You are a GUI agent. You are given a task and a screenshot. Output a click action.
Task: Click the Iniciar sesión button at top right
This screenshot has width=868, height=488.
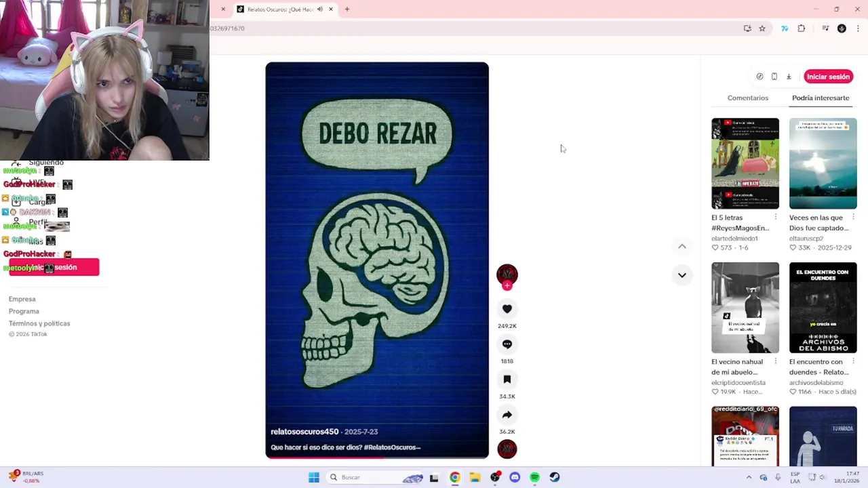[x=828, y=77]
